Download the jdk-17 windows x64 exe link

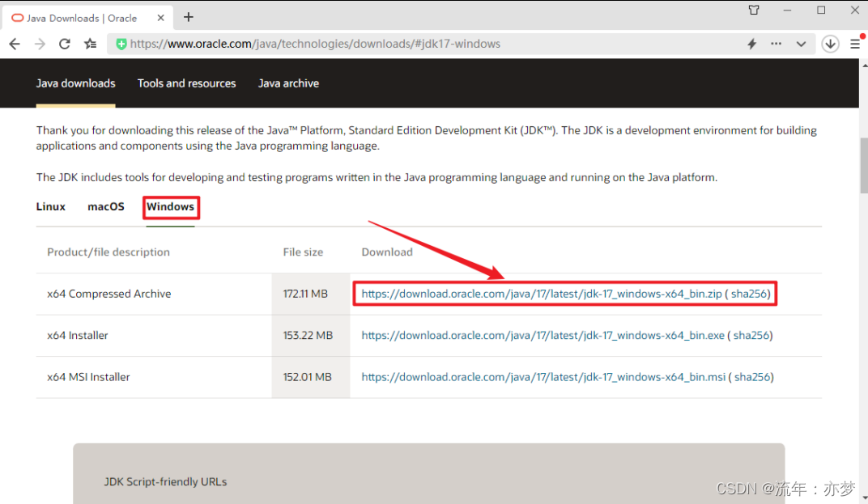pyautogui.click(x=542, y=335)
